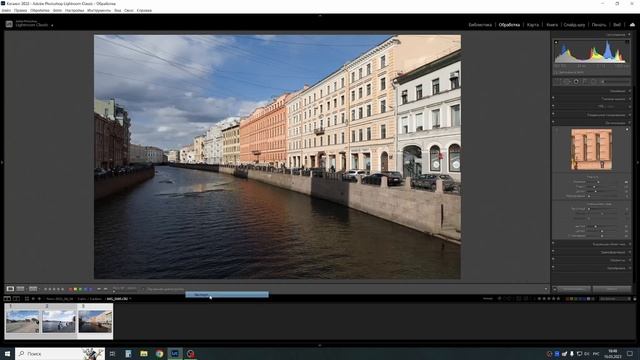Screen dimensions: 640x360
Task: Toggle Детализация panel on/off switch
Action: (x=553, y=122)
